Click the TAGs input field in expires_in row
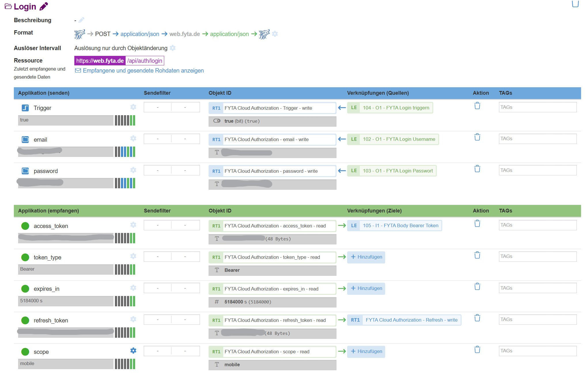Image resolution: width=588 pixels, height=374 pixels. point(537,288)
